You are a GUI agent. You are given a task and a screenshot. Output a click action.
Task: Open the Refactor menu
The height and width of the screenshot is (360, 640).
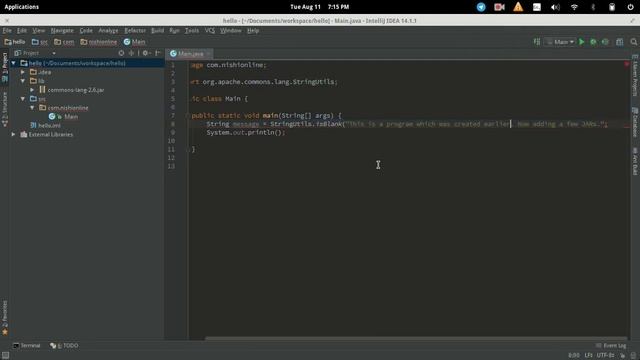(x=135, y=31)
